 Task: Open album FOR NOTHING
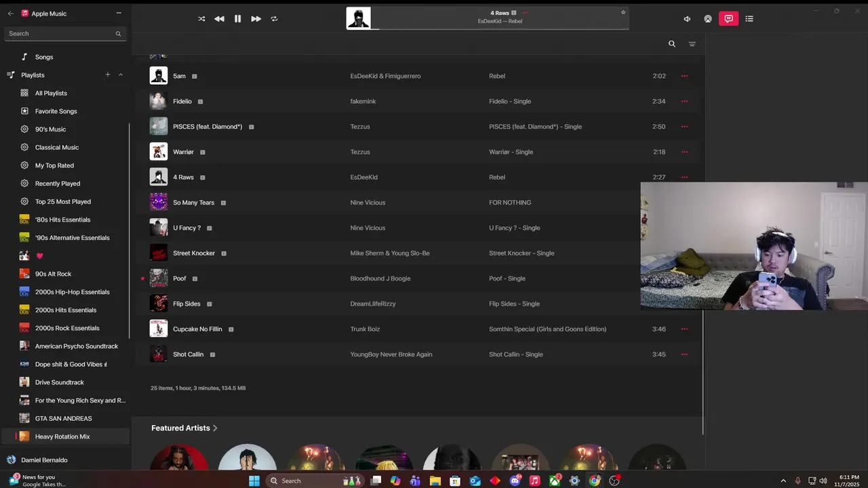[x=510, y=203]
